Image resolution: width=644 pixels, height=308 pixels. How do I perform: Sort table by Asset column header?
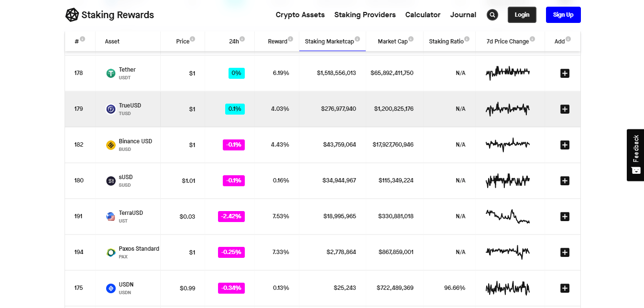tap(112, 42)
